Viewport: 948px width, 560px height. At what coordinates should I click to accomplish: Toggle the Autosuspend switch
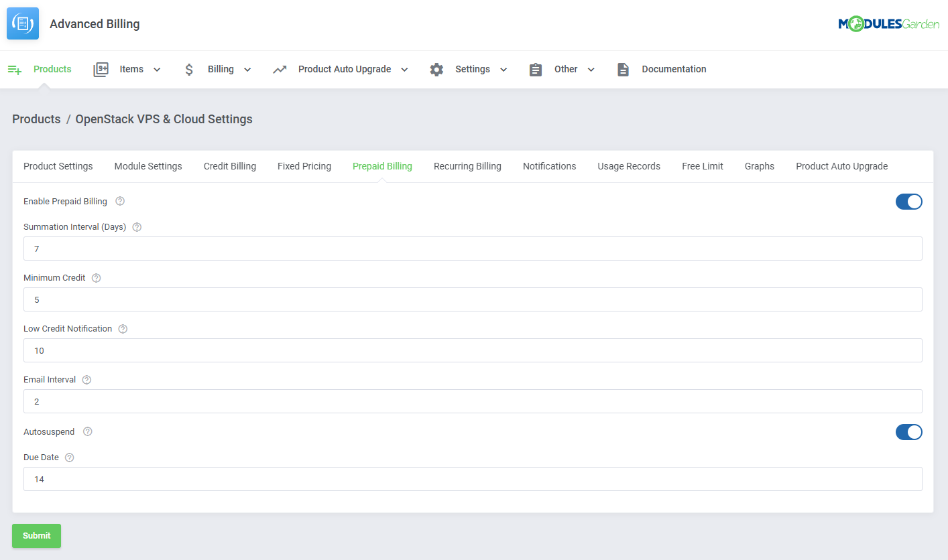coord(908,432)
